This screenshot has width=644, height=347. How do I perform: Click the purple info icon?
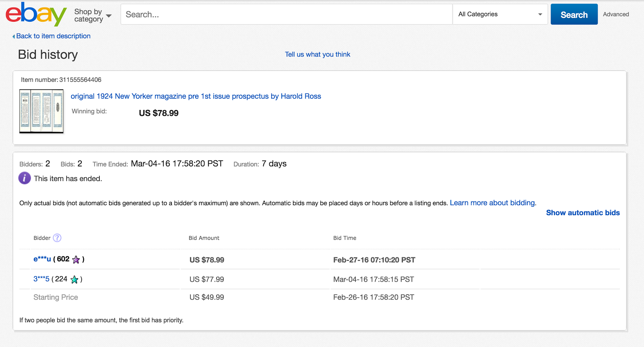click(25, 178)
